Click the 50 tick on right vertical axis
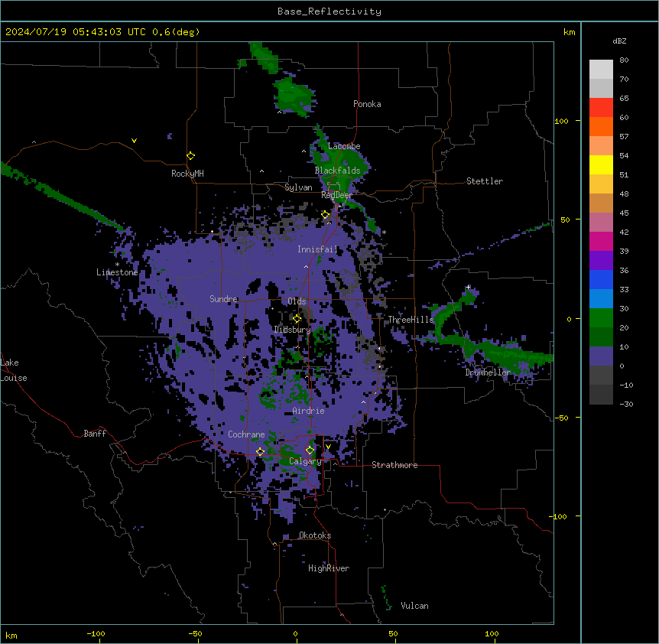This screenshot has width=659, height=644. click(x=565, y=220)
